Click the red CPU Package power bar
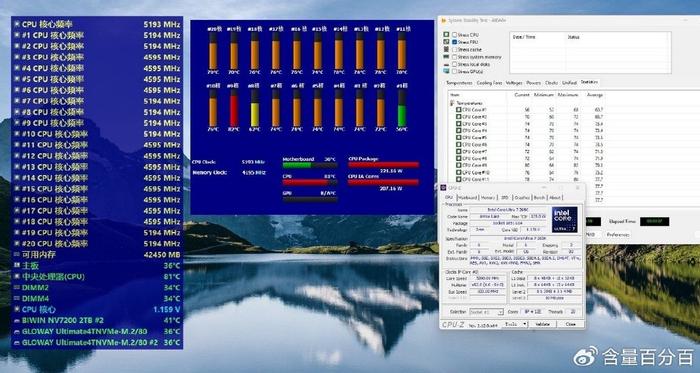The image size is (700, 373). (383, 165)
